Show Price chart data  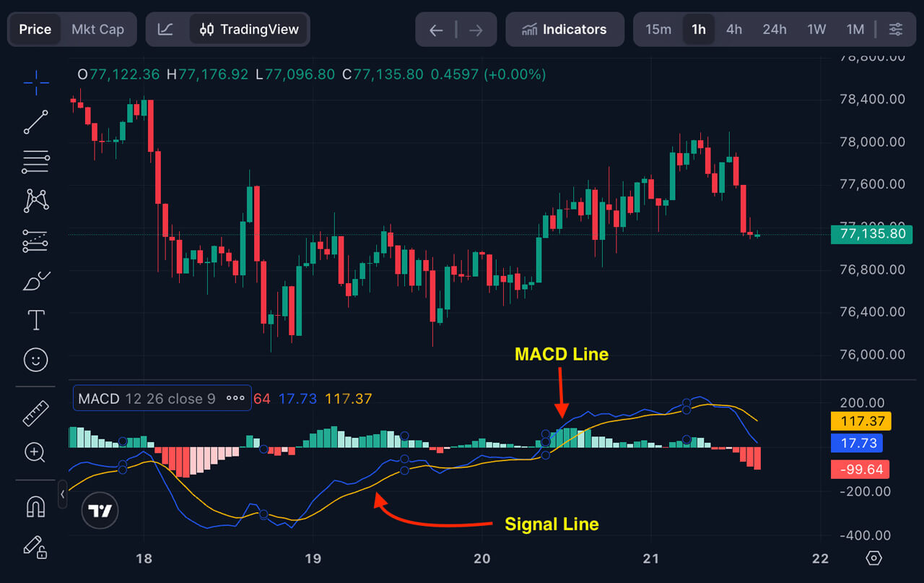(x=35, y=30)
